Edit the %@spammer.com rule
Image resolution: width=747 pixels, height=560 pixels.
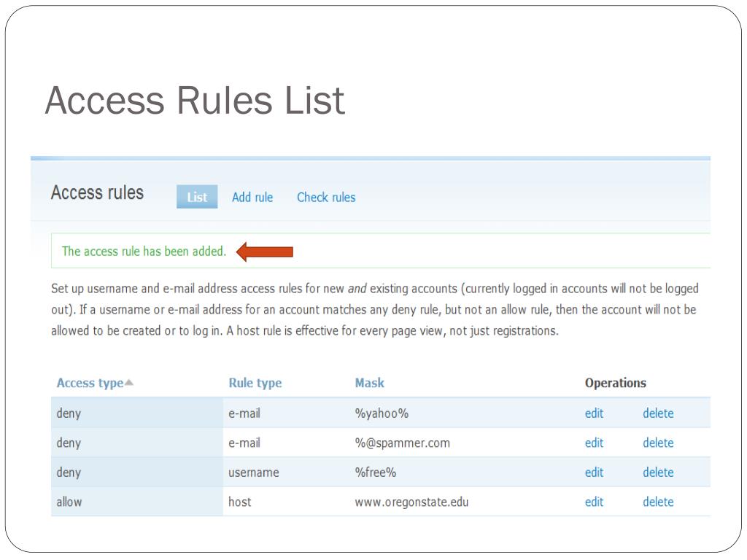click(x=594, y=443)
